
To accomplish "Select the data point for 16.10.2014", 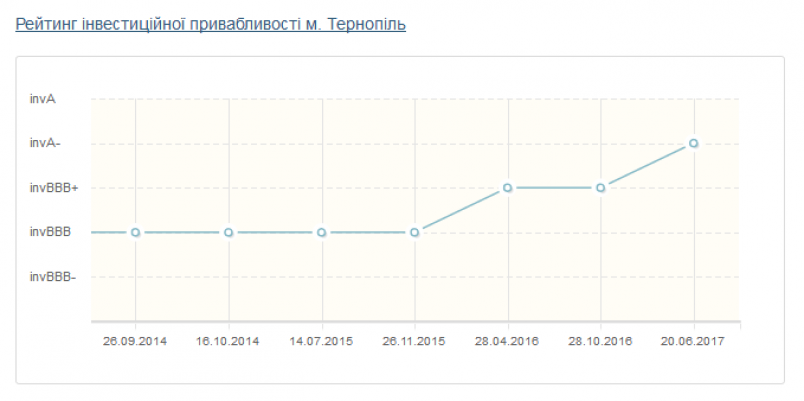I will pyautogui.click(x=229, y=233).
